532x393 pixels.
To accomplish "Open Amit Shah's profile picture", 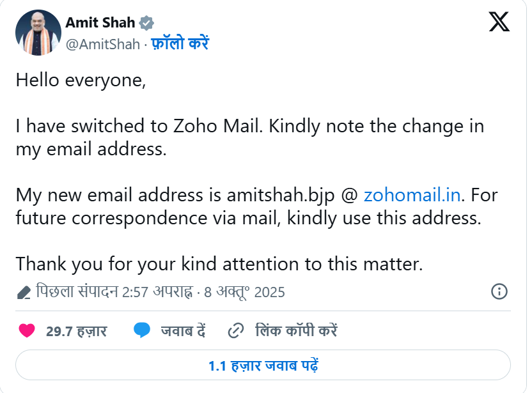I will point(36,33).
